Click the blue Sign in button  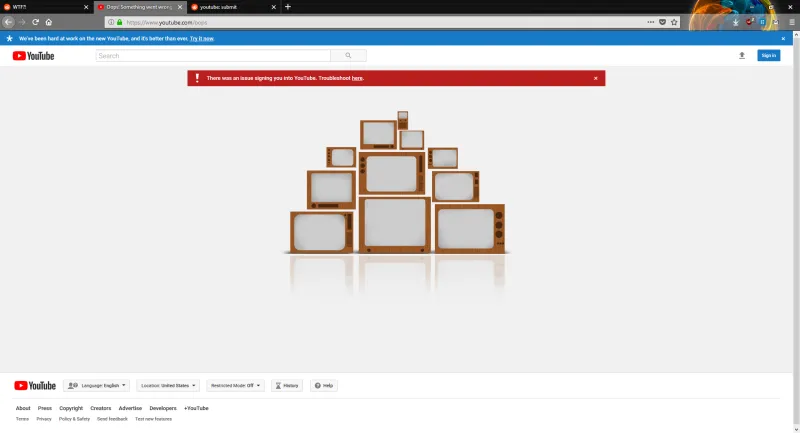click(x=768, y=56)
